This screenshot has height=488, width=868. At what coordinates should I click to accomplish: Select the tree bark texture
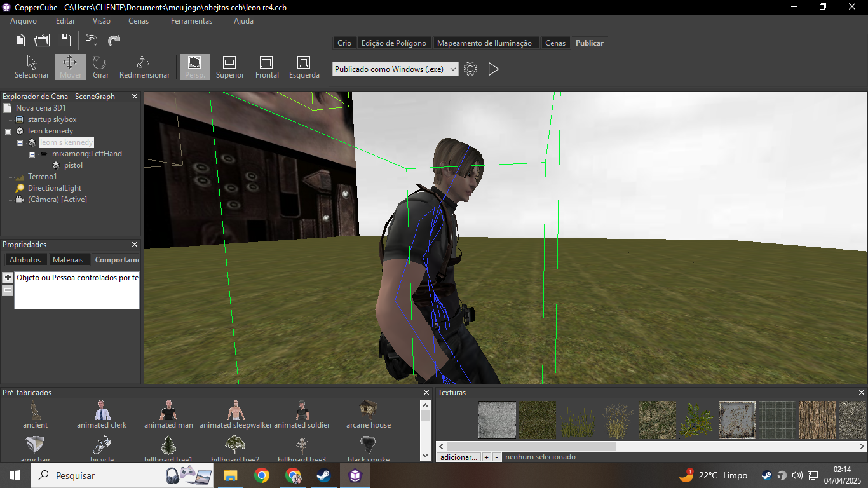point(817,420)
